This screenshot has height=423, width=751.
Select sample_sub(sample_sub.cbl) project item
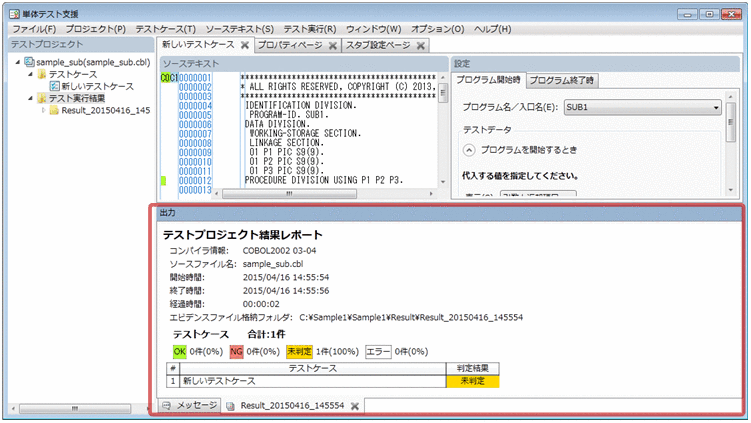(93, 62)
